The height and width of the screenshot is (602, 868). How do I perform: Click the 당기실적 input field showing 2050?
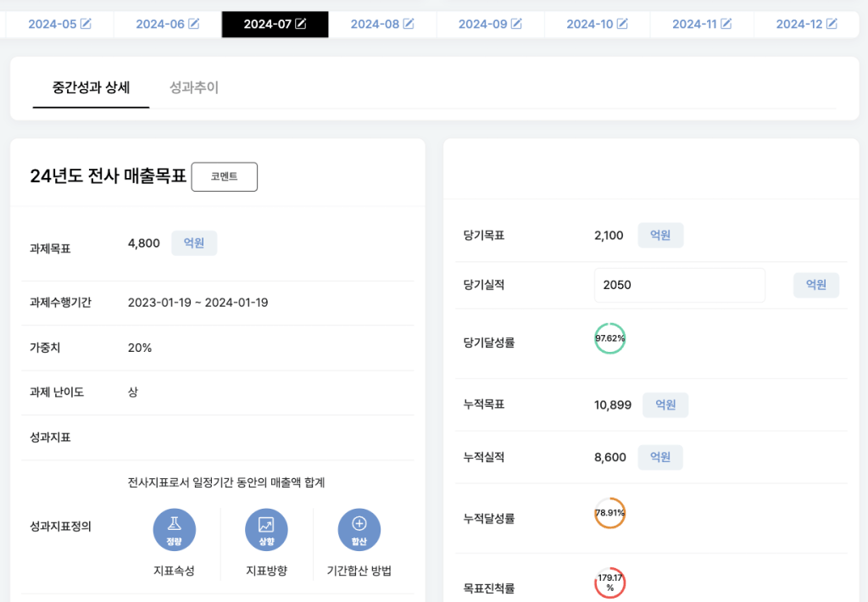(x=680, y=285)
